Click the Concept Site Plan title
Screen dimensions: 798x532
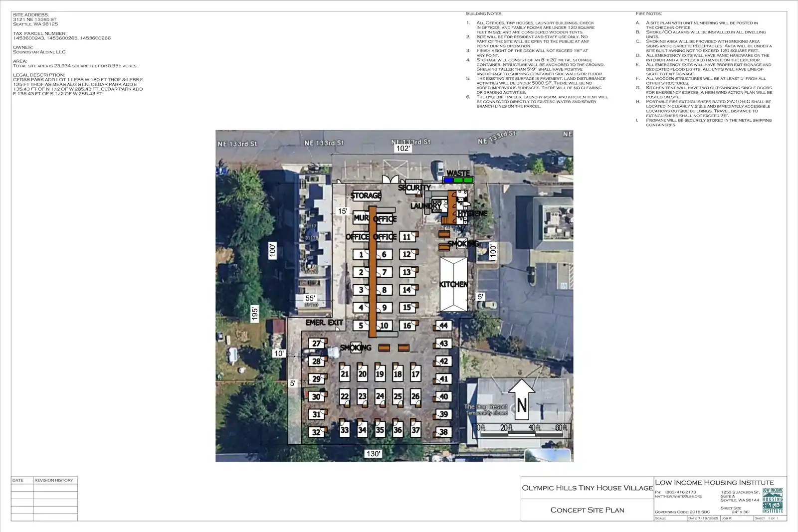coord(587,510)
